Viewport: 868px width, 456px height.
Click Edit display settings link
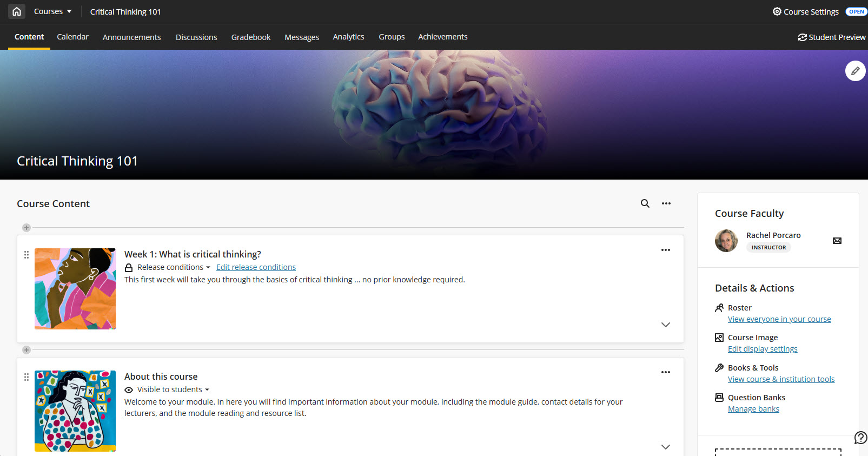pyautogui.click(x=763, y=349)
